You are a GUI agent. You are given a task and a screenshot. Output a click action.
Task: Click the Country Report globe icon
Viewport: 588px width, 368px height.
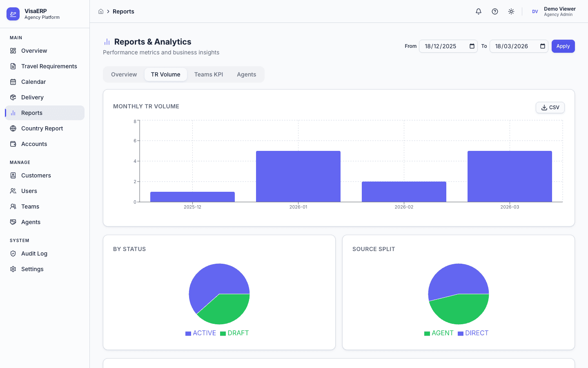point(13,128)
